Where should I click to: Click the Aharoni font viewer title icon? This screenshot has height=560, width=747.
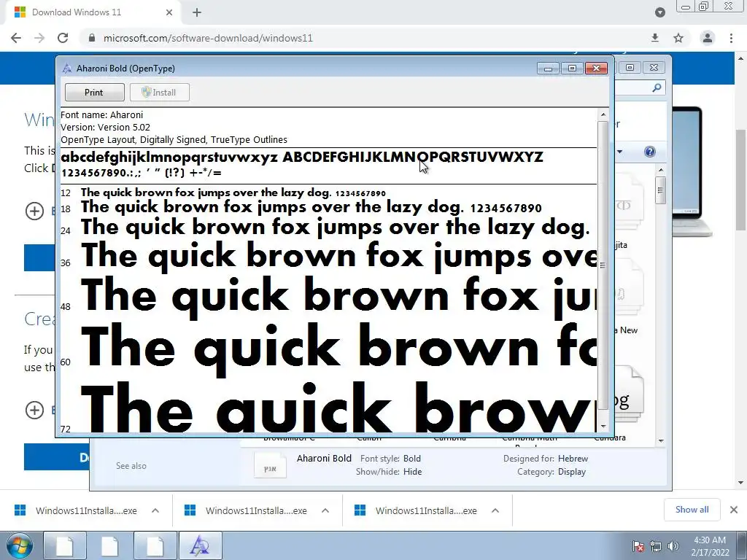pos(67,68)
